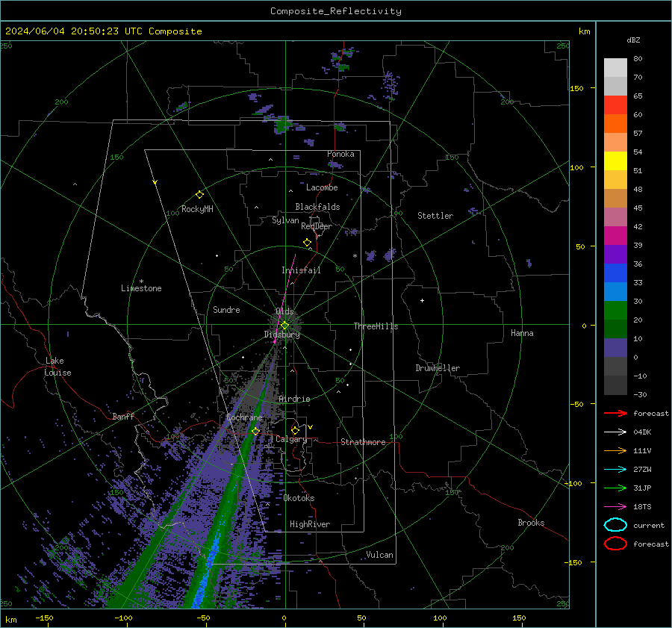This screenshot has width=672, height=628.
Task: Click the Ponoka city label
Action: point(340,154)
